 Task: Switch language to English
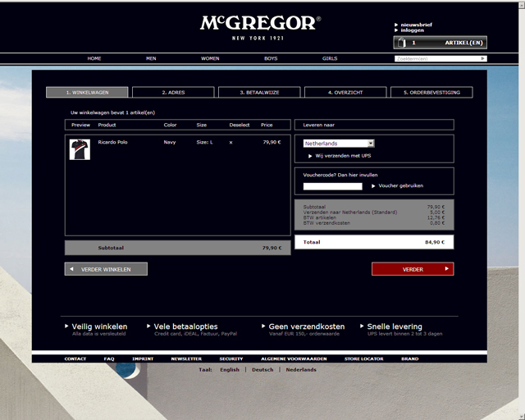(x=230, y=370)
